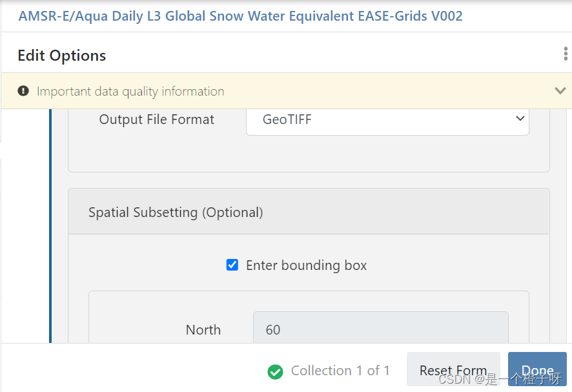Uncheck the Enter bounding box checkbox
Image resolution: width=572 pixels, height=392 pixels.
(x=232, y=265)
